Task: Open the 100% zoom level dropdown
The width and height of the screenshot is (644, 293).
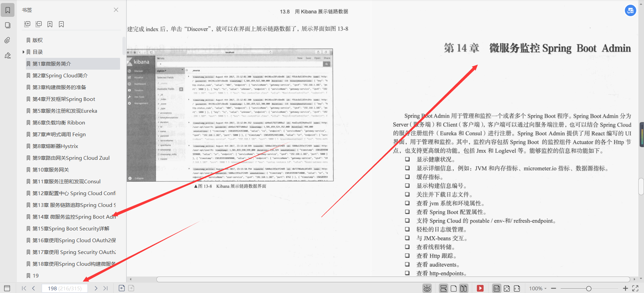Action: 538,289
